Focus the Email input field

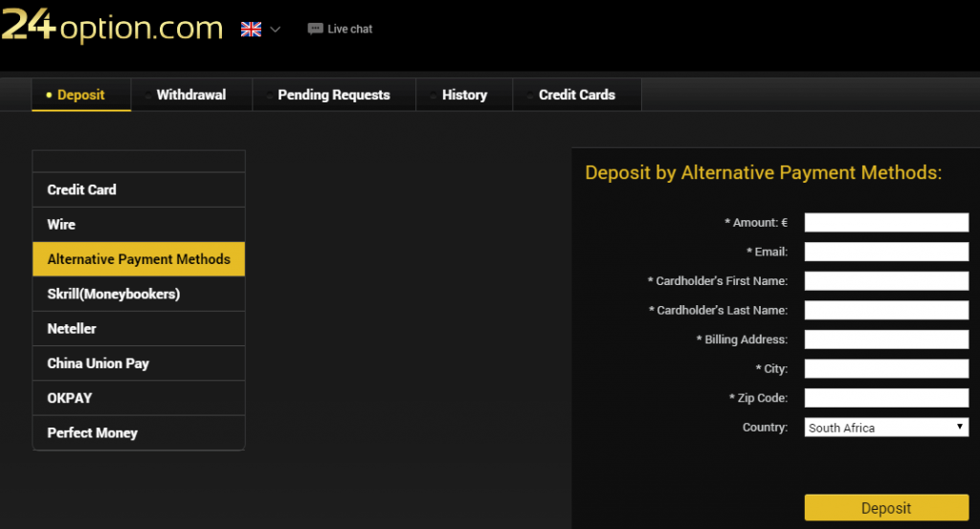coord(886,252)
